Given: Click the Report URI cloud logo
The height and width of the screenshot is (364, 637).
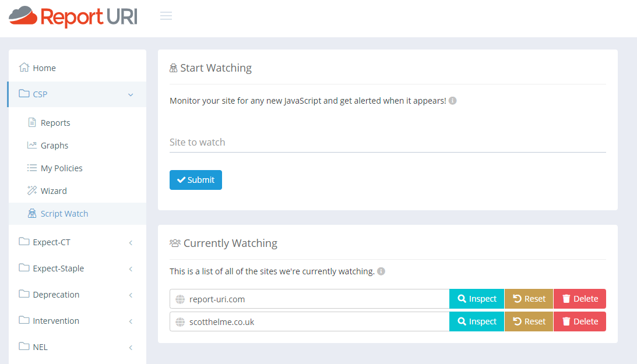Looking at the screenshot, I should (x=23, y=16).
